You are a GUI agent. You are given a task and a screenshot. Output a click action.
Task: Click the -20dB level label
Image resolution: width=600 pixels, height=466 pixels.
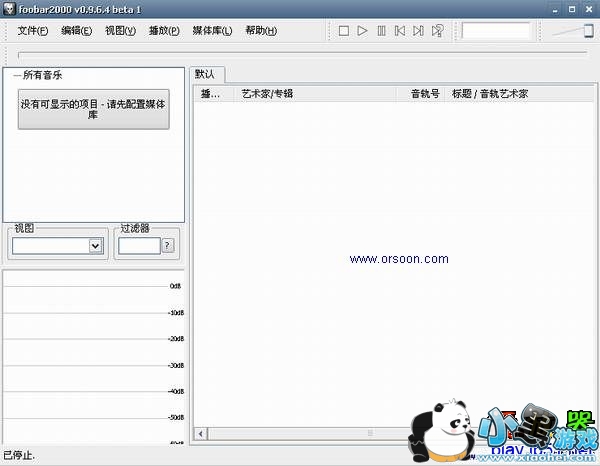pos(176,339)
